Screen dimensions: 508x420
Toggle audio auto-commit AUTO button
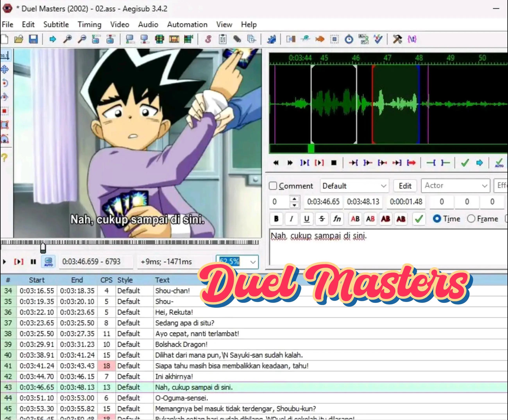(x=499, y=163)
